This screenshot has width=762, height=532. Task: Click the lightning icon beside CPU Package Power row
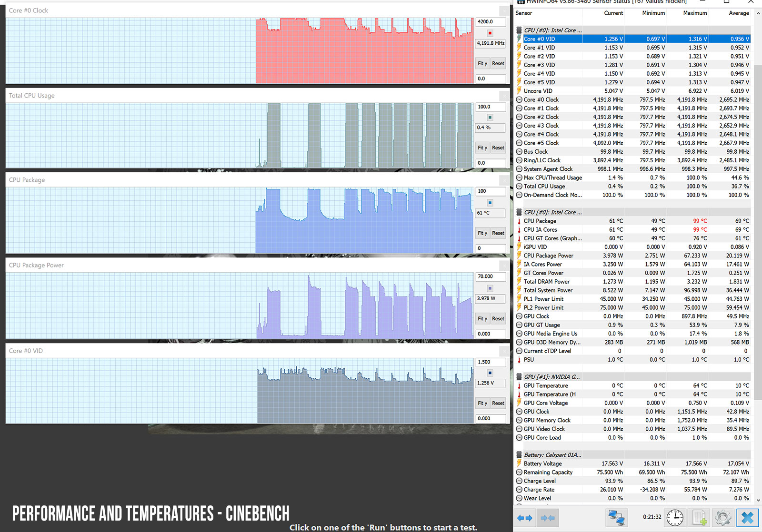519,256
